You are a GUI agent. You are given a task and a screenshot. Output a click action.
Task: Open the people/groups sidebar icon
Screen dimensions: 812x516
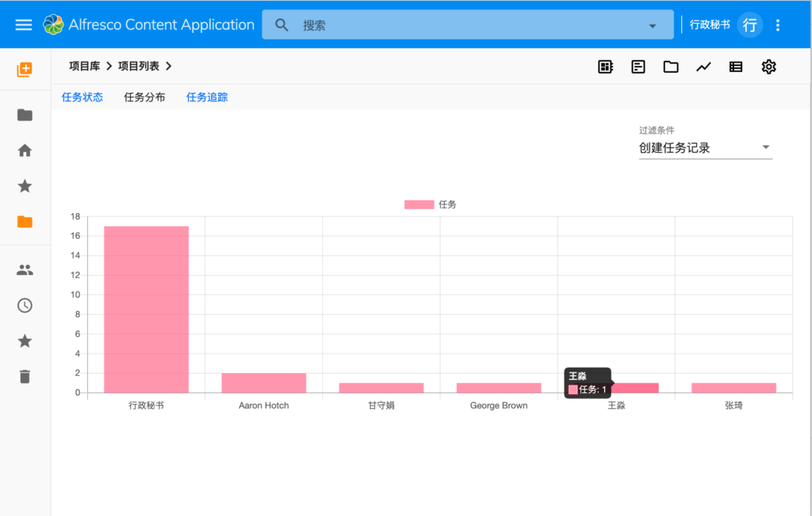[25, 269]
